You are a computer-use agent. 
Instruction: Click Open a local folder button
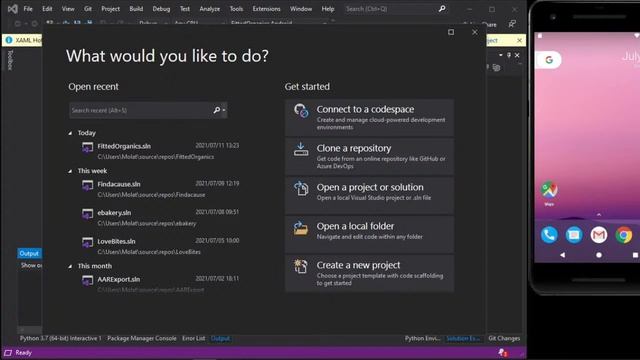click(x=369, y=234)
